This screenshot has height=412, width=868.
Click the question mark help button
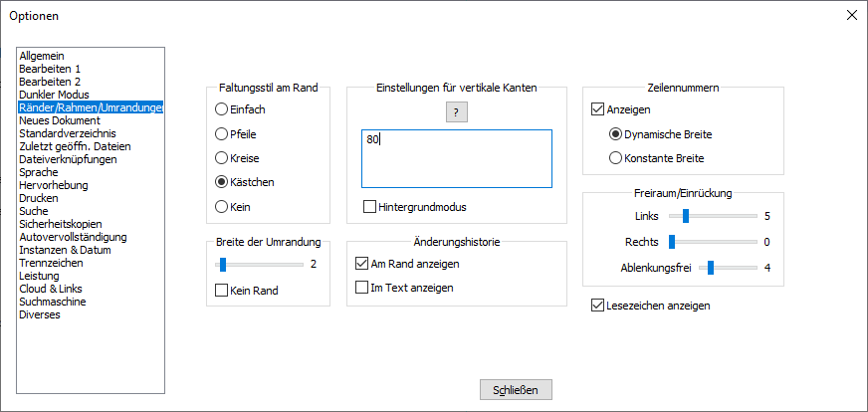(x=456, y=112)
